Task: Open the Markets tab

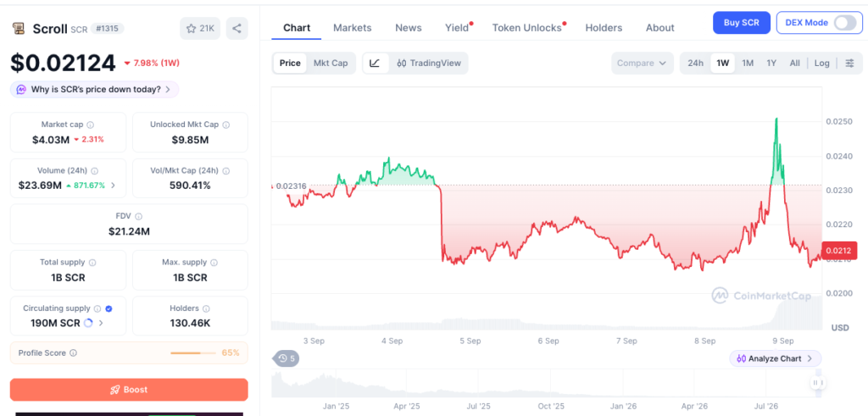Action: (352, 28)
